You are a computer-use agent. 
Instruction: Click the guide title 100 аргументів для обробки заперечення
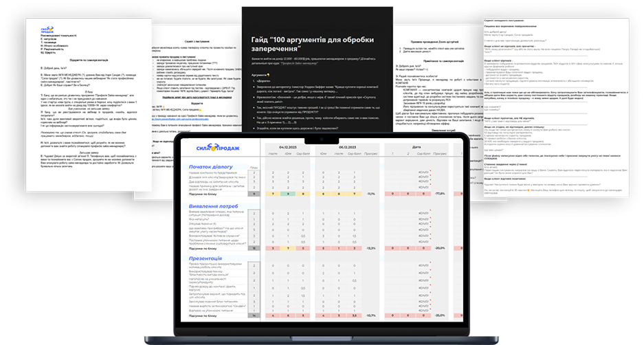pos(313,44)
